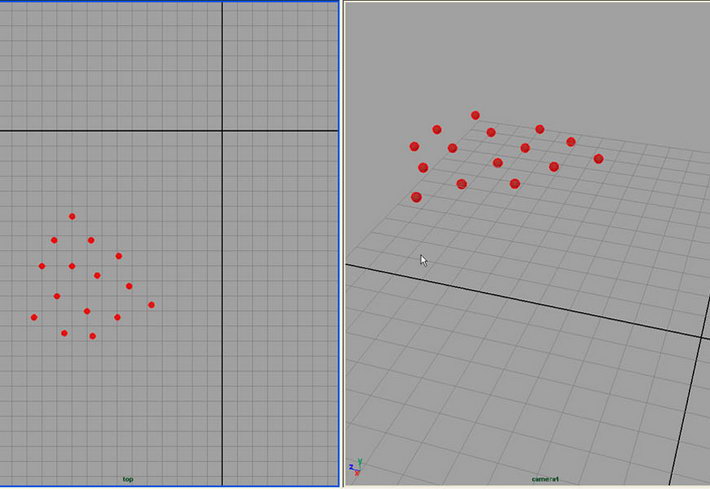Click the origin axis intersection in top view
The width and height of the screenshot is (710, 489).
(x=222, y=130)
